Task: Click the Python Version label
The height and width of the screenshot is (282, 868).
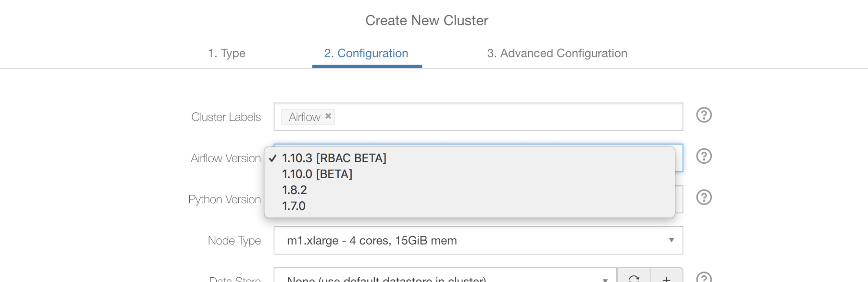Action: [224, 199]
